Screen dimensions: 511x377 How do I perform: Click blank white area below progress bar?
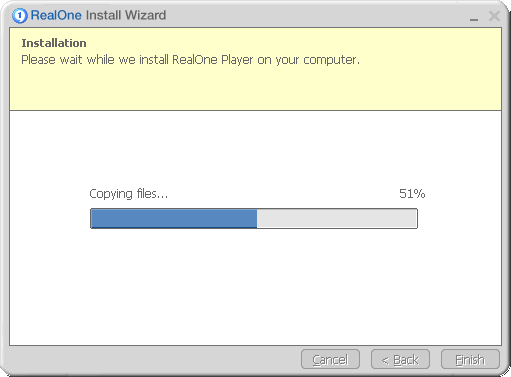[255, 287]
